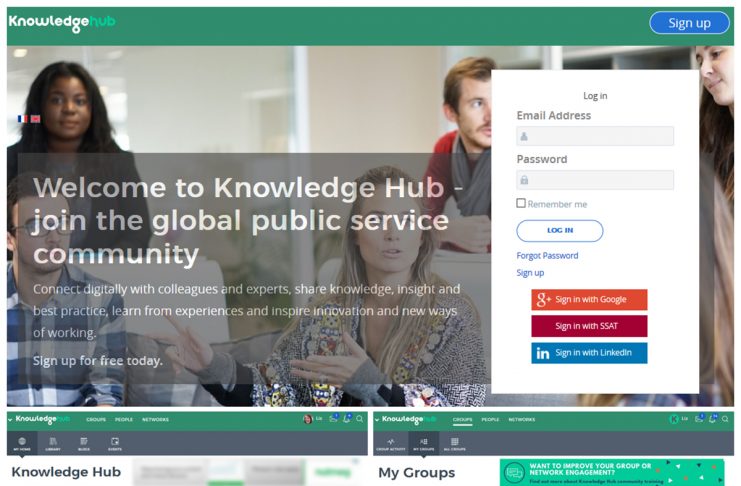Open the Group Activity icon tab
This screenshot has width=741, height=486.
point(391,444)
